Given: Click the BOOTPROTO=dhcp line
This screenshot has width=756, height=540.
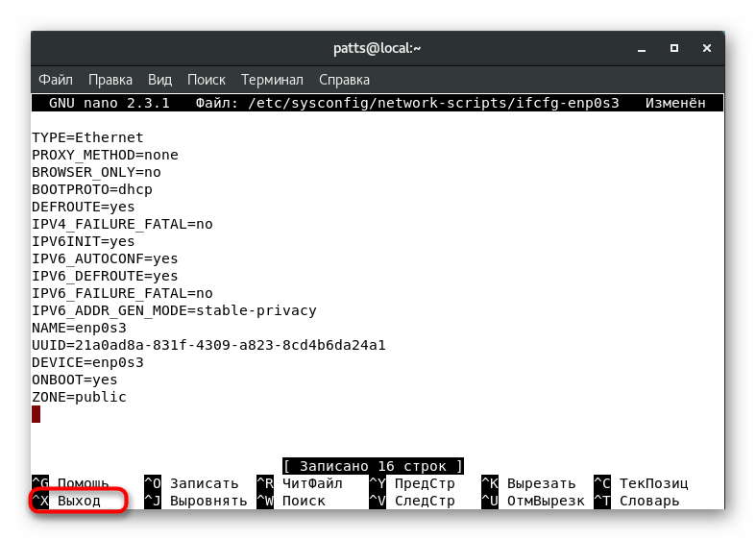Looking at the screenshot, I should tap(92, 189).
